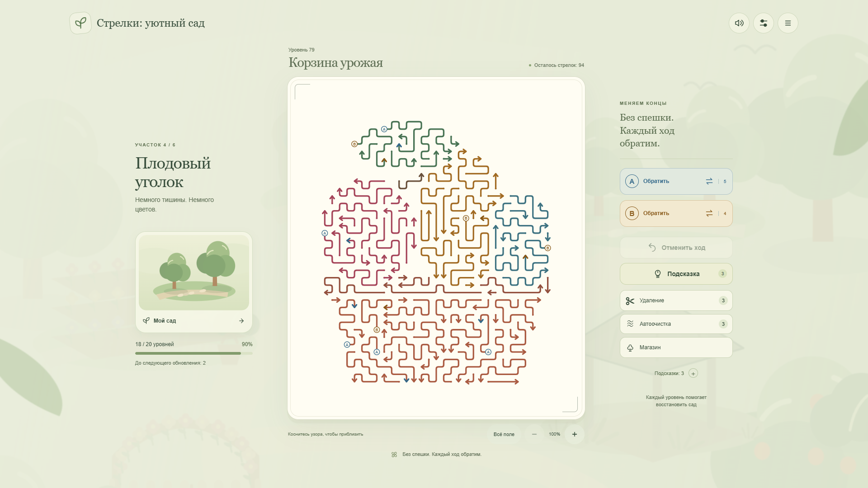
Task: Click the B marker on the teal cluster
Action: (548, 248)
